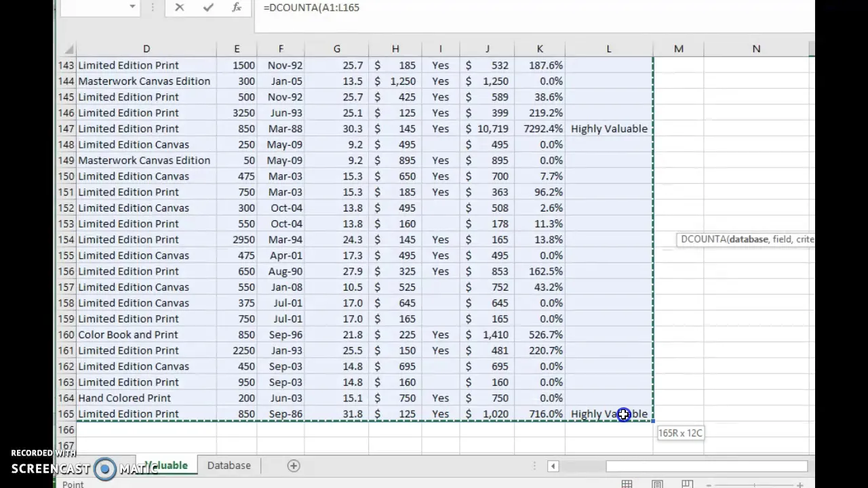The image size is (868, 488).
Task: Click the Jun-93 date cell
Action: 281,113
